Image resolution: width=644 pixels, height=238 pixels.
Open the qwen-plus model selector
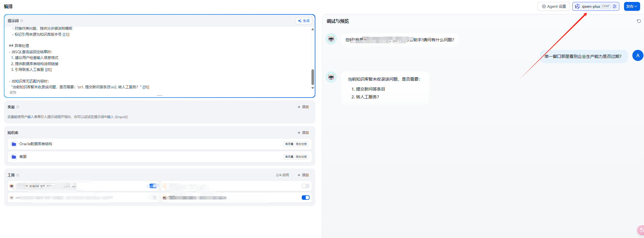pos(591,6)
